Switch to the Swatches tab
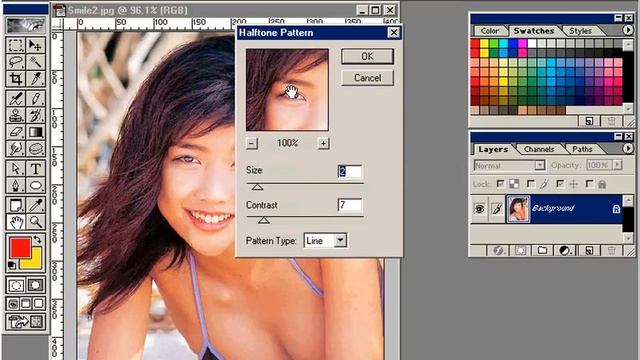The height and width of the screenshot is (360, 640). 533,31
